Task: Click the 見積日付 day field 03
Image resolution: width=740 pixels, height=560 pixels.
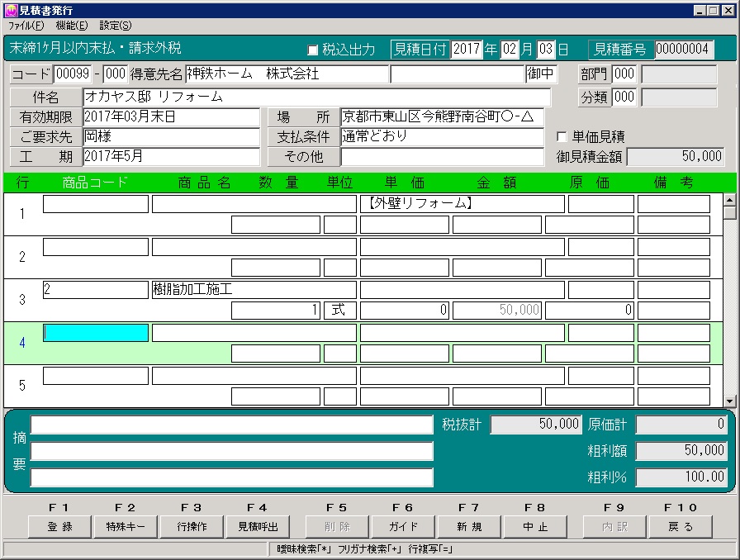Action: click(546, 49)
